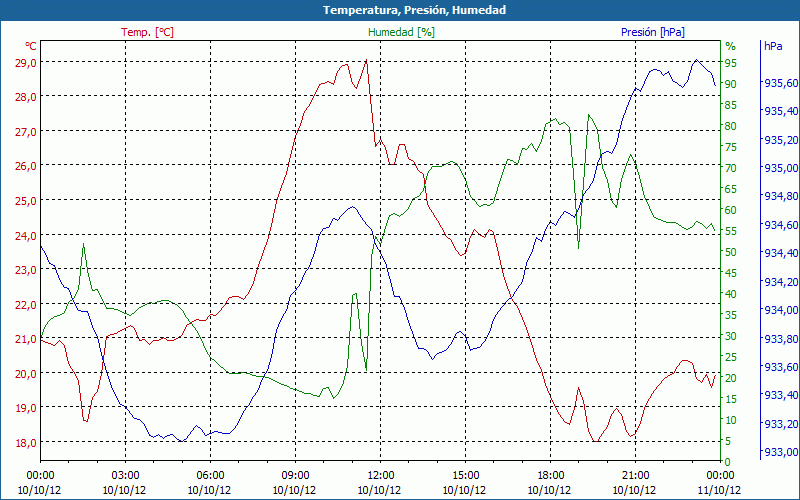Click the 'hPa' unit label on the pressure axis
Screen dimensions: 800x500
pyautogui.click(x=773, y=46)
